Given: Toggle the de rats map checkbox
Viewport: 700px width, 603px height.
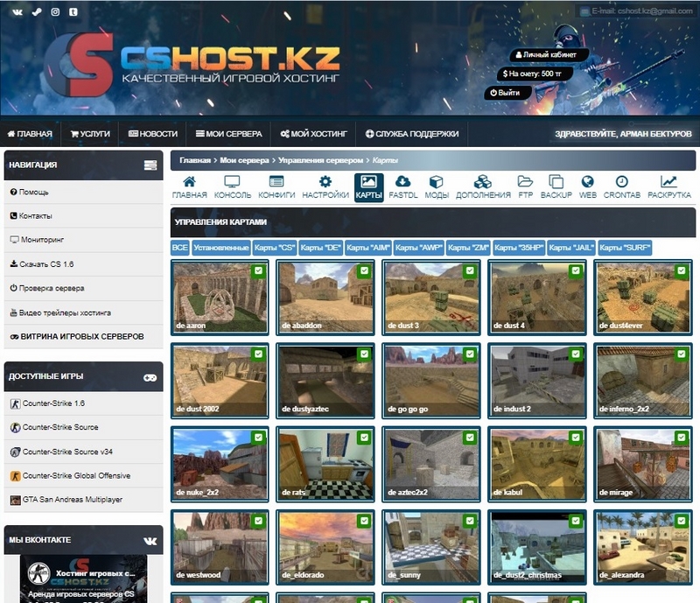Looking at the screenshot, I should (364, 438).
